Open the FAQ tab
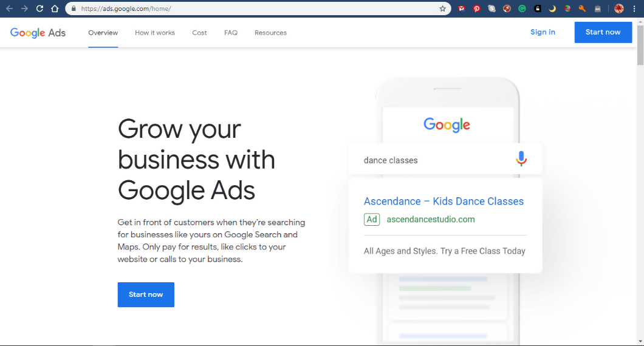644x346 pixels. (231, 33)
